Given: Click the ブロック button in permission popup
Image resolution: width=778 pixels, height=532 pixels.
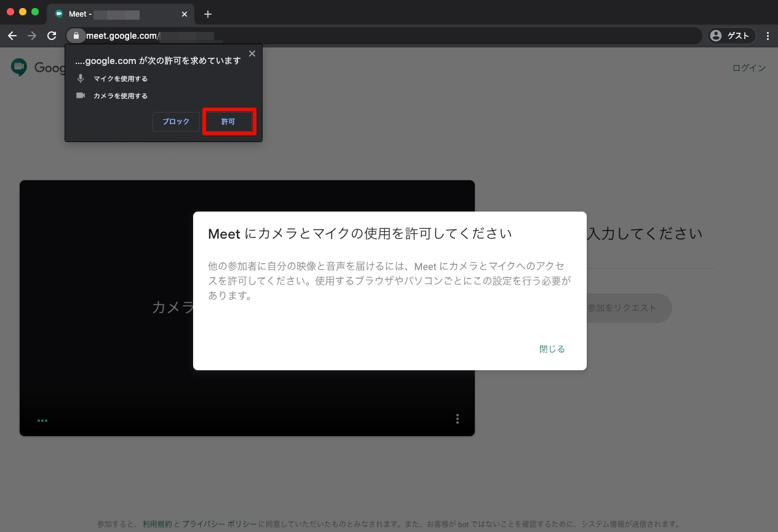Looking at the screenshot, I should [176, 122].
